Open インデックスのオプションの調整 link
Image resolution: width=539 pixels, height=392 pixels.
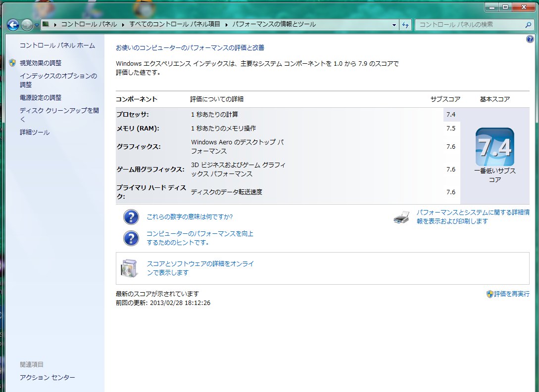[58, 80]
